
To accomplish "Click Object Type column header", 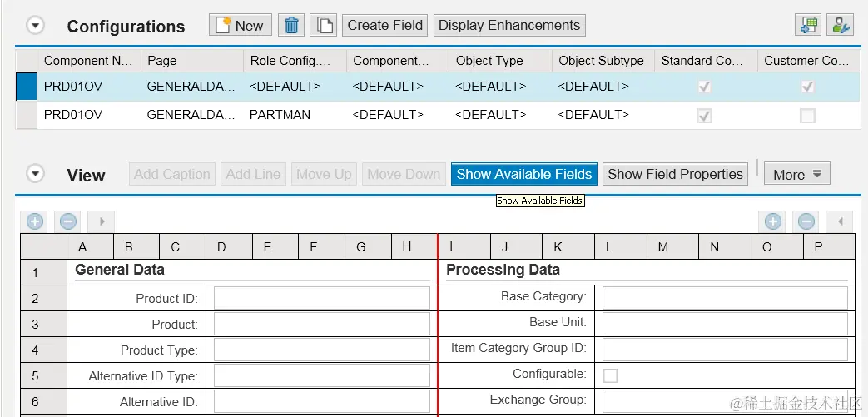I will coord(500,61).
